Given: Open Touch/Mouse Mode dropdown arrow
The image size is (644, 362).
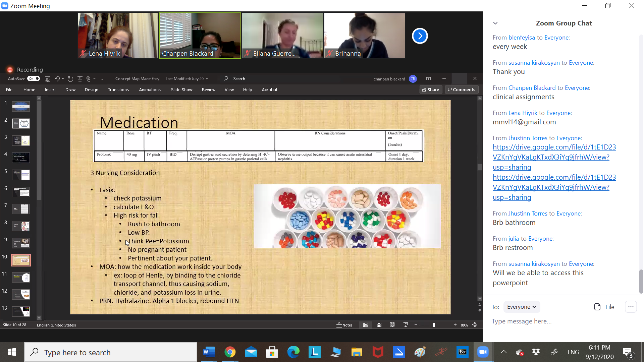Looking at the screenshot, I should point(94,79).
